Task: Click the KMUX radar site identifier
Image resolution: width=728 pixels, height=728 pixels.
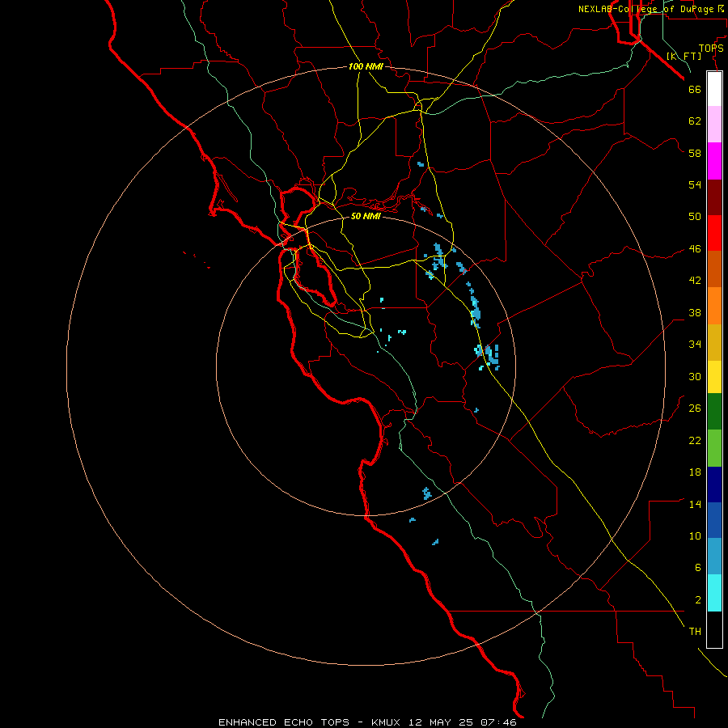Action: point(387,722)
